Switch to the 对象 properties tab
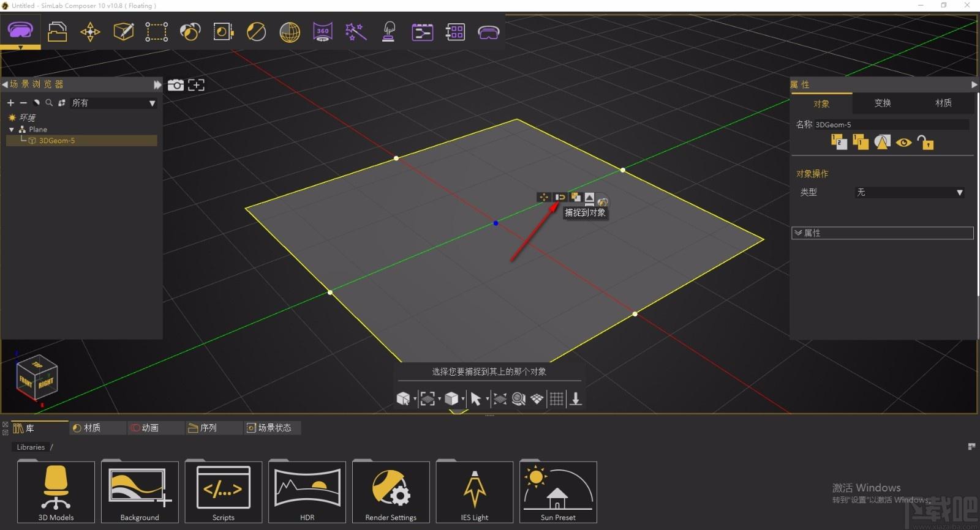Screen dimensions: 980x530 821,103
